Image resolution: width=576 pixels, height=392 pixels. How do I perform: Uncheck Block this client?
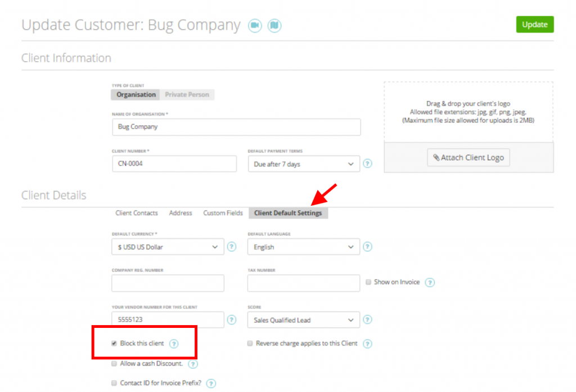click(115, 343)
